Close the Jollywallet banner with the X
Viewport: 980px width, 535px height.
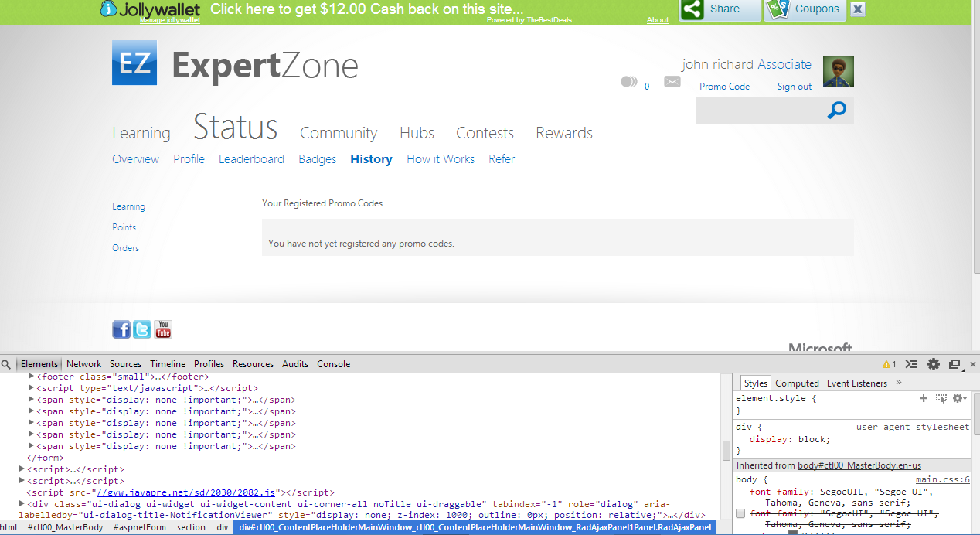tap(858, 9)
